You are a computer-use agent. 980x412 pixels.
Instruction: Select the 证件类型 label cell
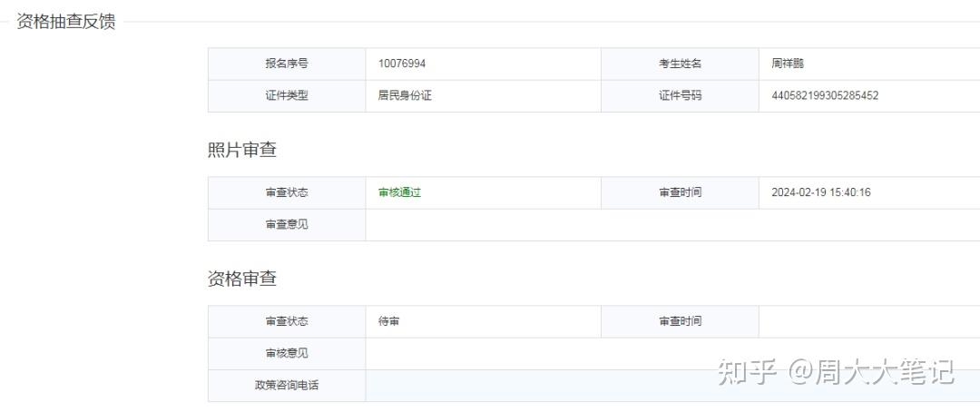[x=287, y=95]
